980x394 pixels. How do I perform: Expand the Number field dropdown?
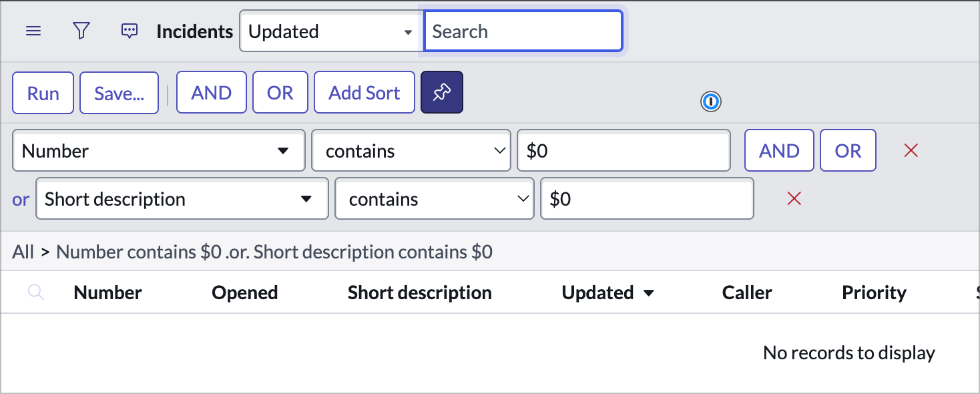[159, 151]
